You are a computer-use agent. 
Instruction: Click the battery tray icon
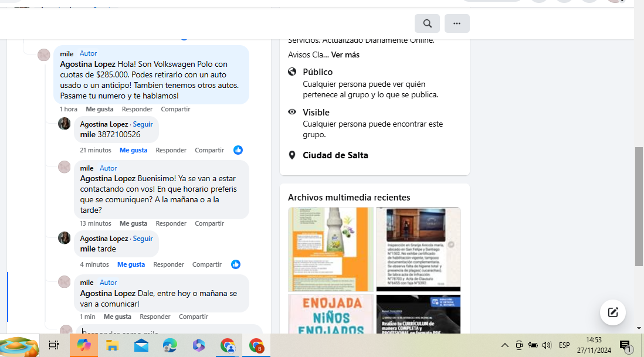(533, 345)
